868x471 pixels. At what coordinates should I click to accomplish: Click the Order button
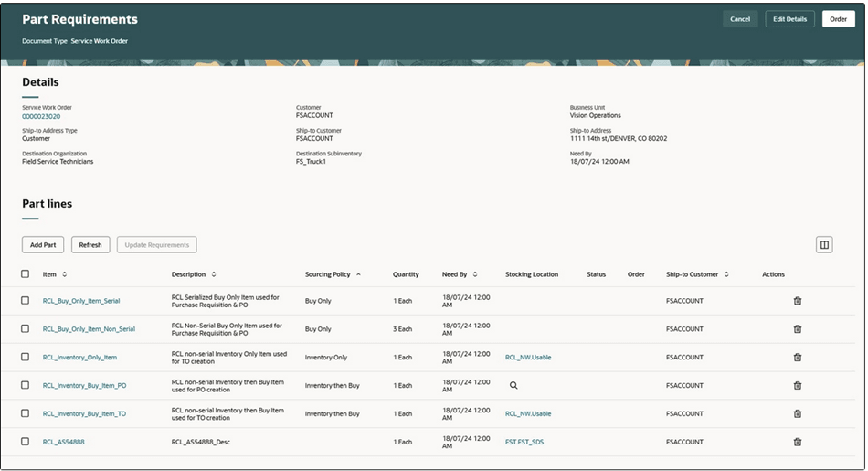point(838,19)
